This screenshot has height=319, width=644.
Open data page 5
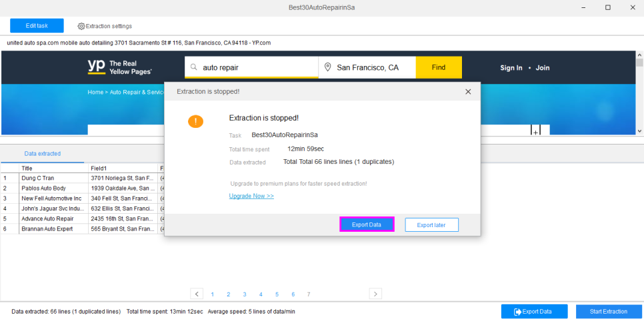[x=277, y=294]
